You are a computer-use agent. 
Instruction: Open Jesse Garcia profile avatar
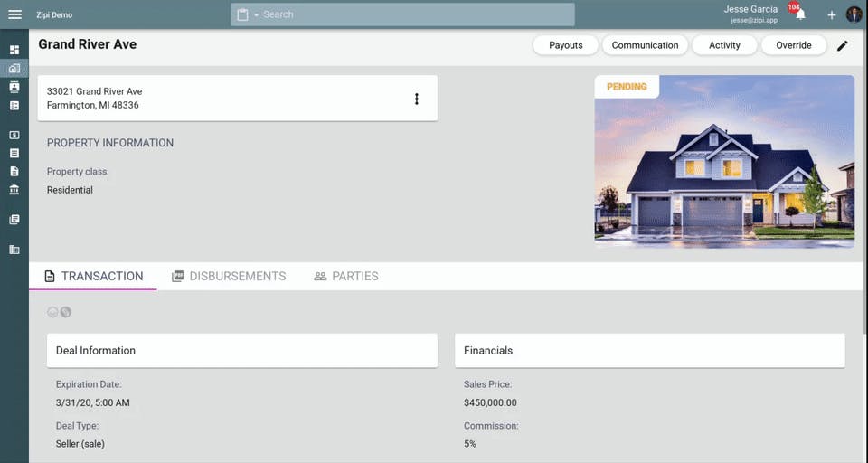point(854,14)
